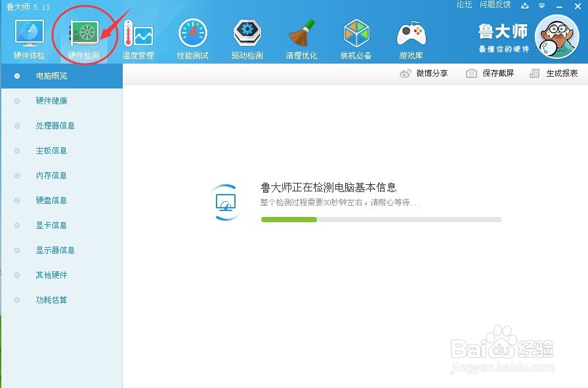Start 驱动检测 driver detection
The height and width of the screenshot is (388, 588).
click(247, 36)
